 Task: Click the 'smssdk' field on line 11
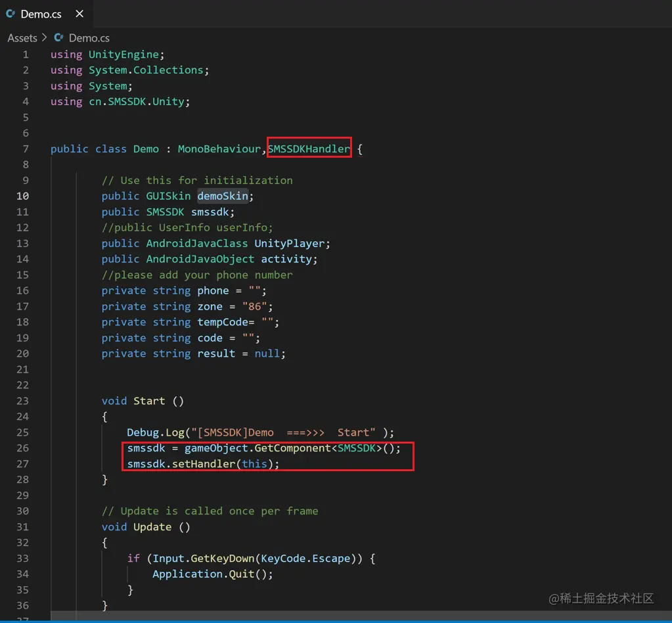click(210, 212)
